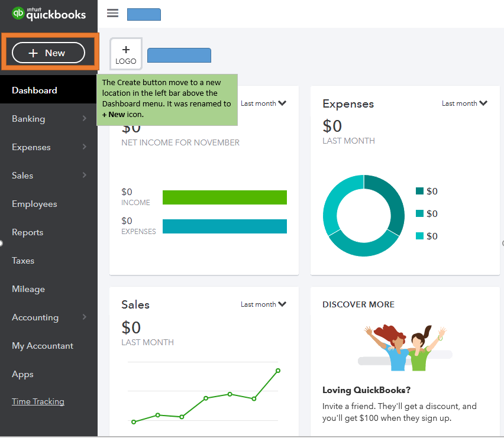The height and width of the screenshot is (438, 504).
Task: Go to the Mileage section
Action: (x=28, y=289)
